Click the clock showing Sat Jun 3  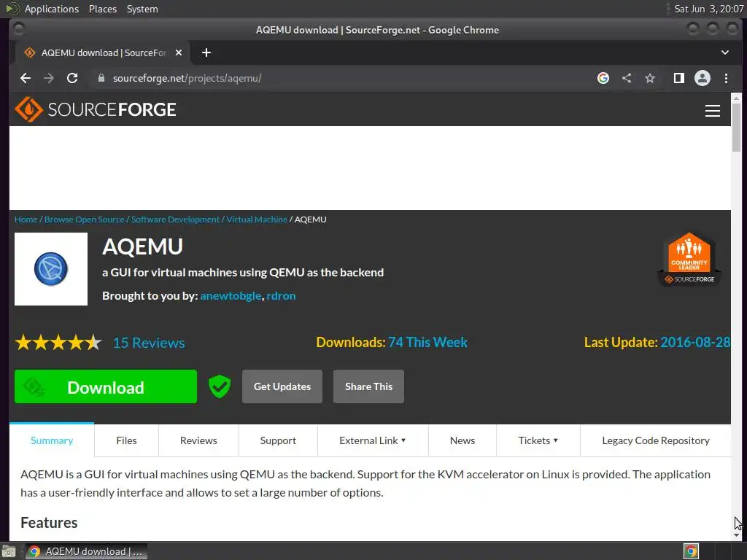[708, 9]
